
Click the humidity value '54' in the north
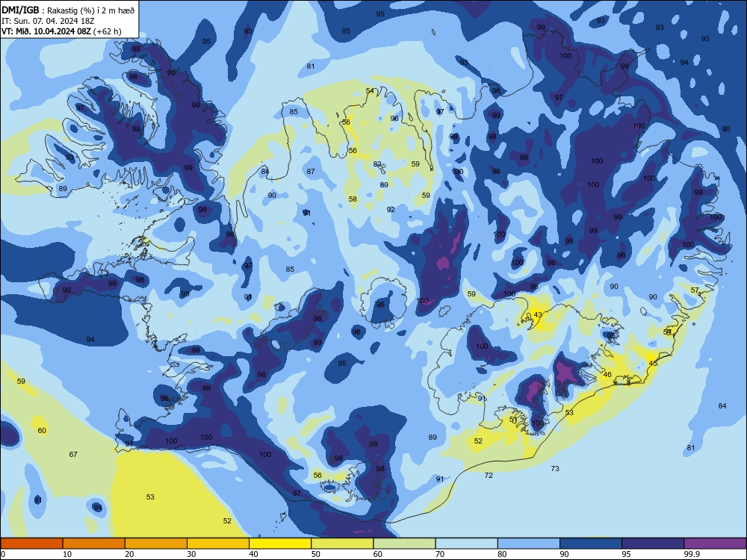(x=370, y=90)
